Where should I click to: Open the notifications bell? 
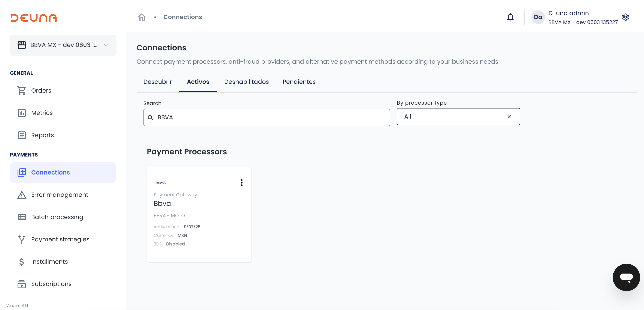pyautogui.click(x=510, y=17)
